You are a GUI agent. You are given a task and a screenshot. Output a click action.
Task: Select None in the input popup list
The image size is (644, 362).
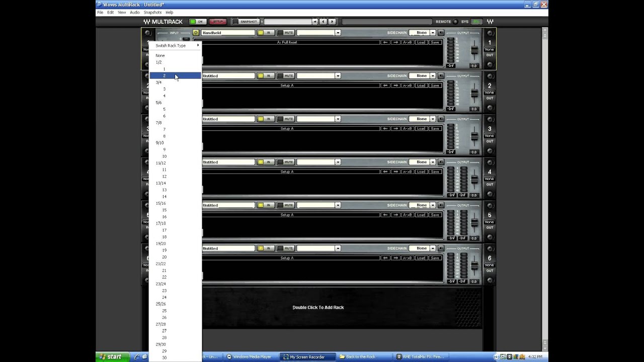click(176, 55)
